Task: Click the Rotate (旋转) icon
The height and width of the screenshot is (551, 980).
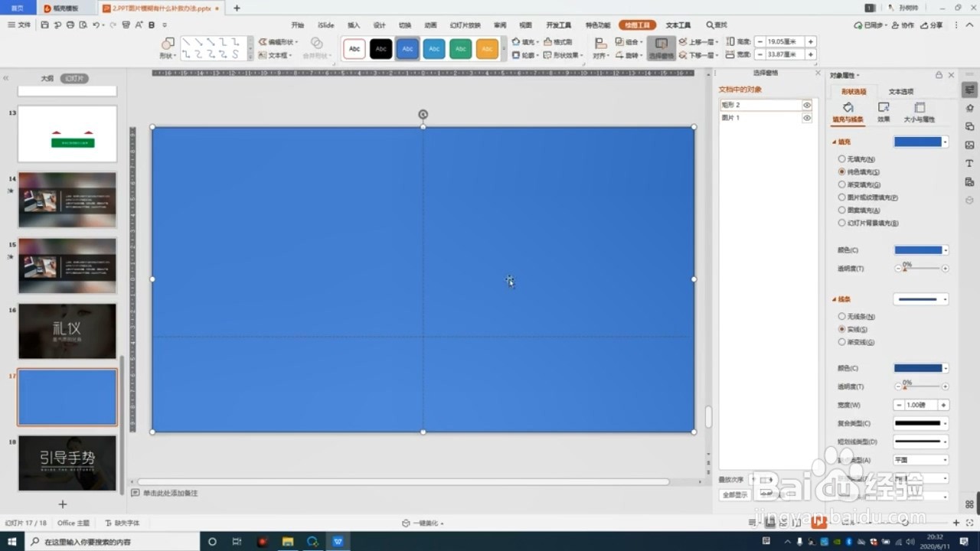Action: coord(619,55)
